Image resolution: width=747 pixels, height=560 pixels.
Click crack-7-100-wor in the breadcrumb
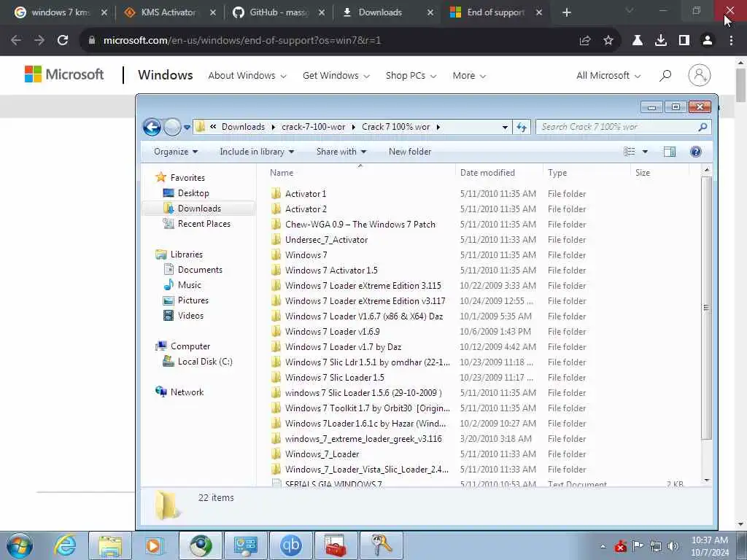313,127
